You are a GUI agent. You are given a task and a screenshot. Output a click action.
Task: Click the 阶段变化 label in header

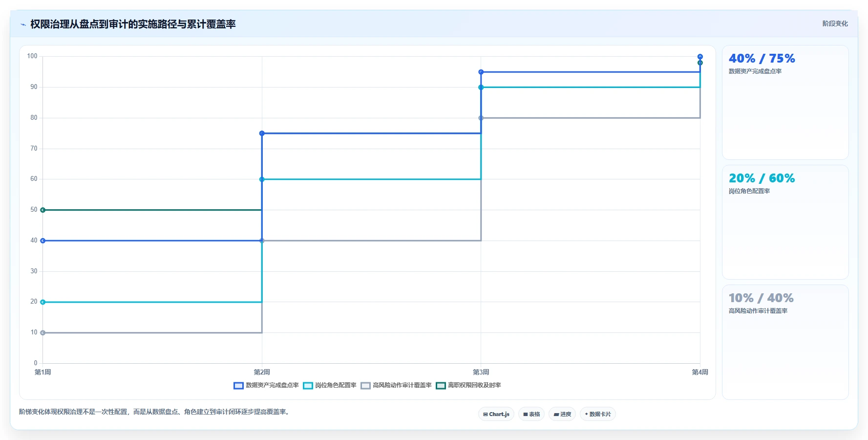835,23
